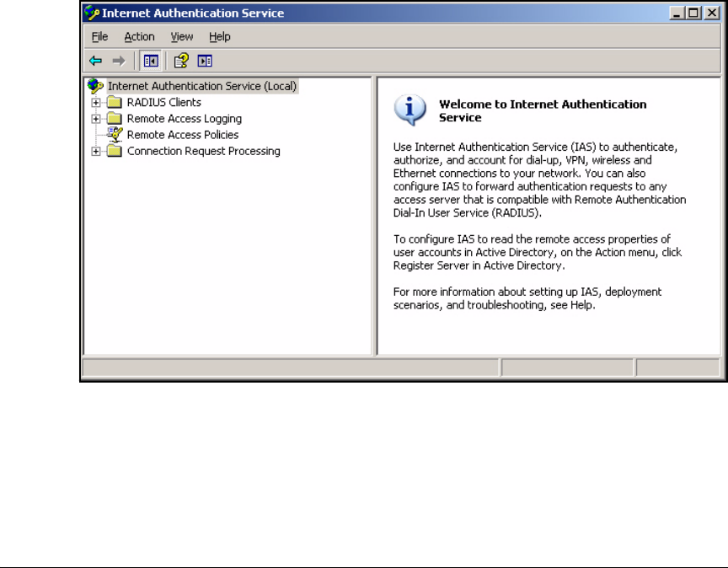Open the Action menu
This screenshot has height=568, width=728.
pos(139,37)
